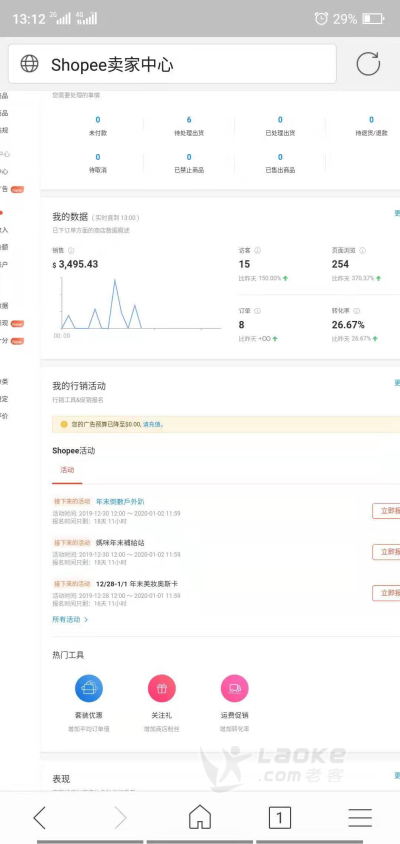Click the 请充值 recharge link
Screen dimensions: 400x844
coord(153,424)
